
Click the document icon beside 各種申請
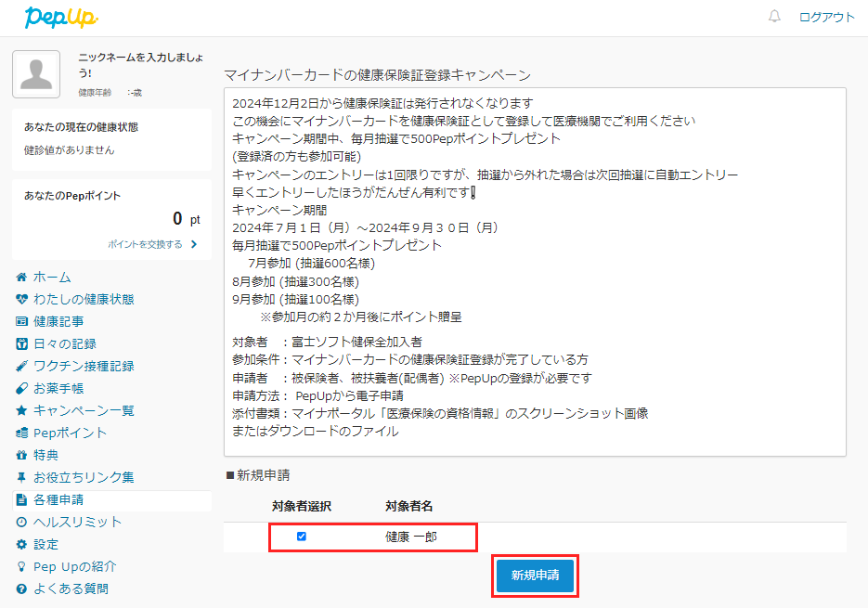click(x=21, y=499)
